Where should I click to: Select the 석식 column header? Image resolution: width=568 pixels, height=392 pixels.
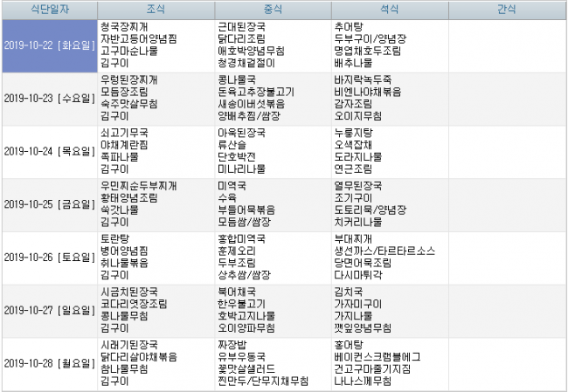pos(390,10)
